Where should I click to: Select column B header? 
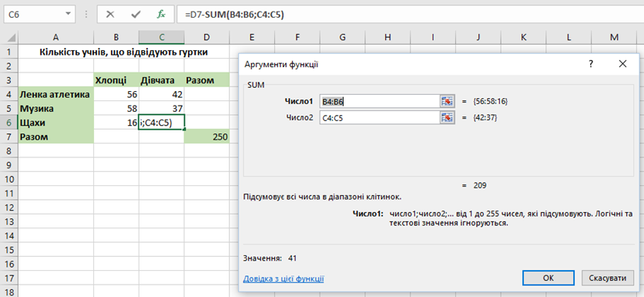[116, 38]
